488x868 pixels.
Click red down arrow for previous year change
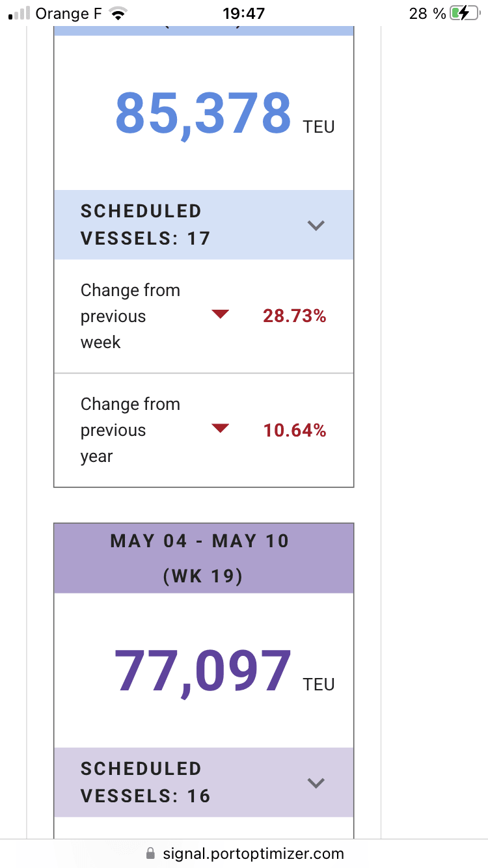tap(221, 428)
